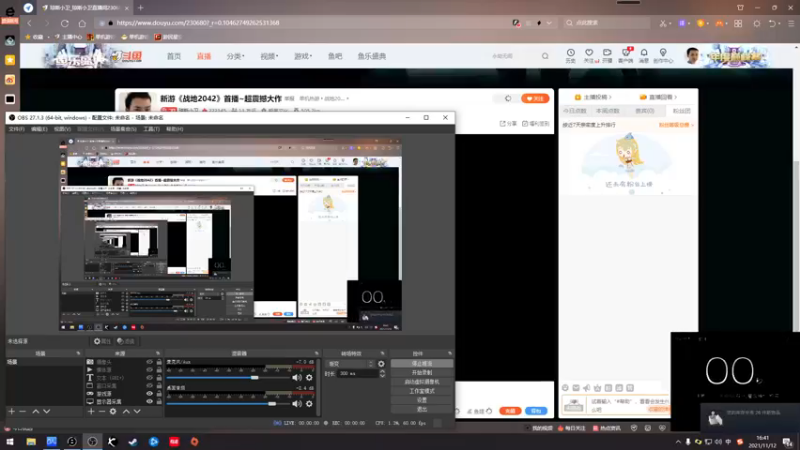Click the browser address bar URL
This screenshot has height=450, width=800.
pyautogui.click(x=198, y=23)
